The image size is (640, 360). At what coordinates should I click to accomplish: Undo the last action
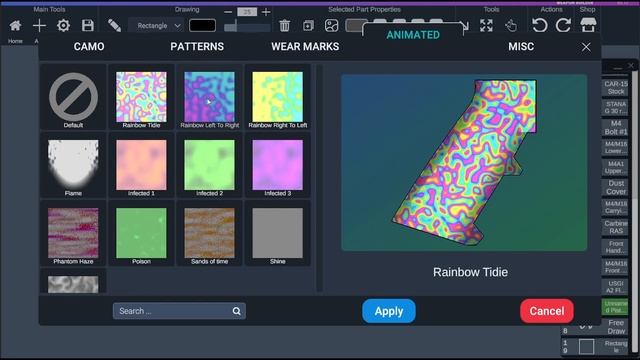[539, 26]
